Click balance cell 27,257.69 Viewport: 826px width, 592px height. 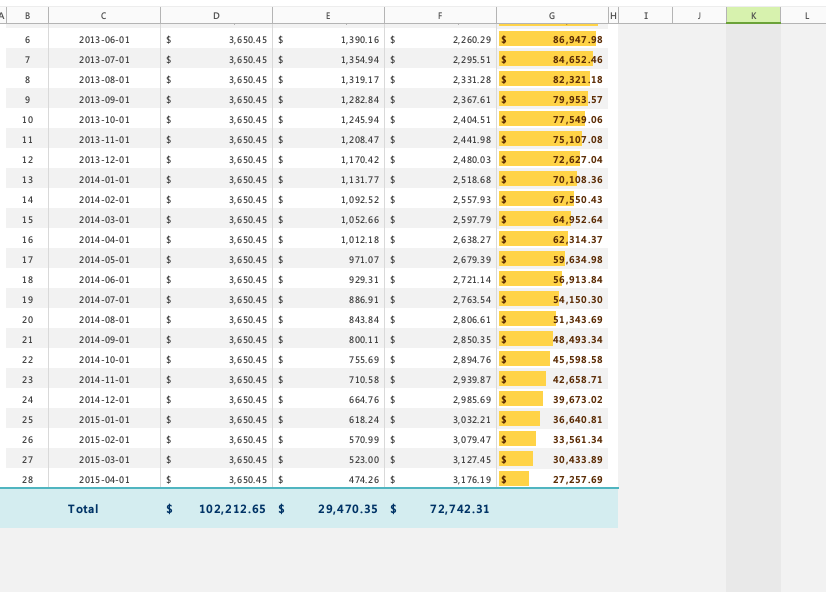click(552, 480)
